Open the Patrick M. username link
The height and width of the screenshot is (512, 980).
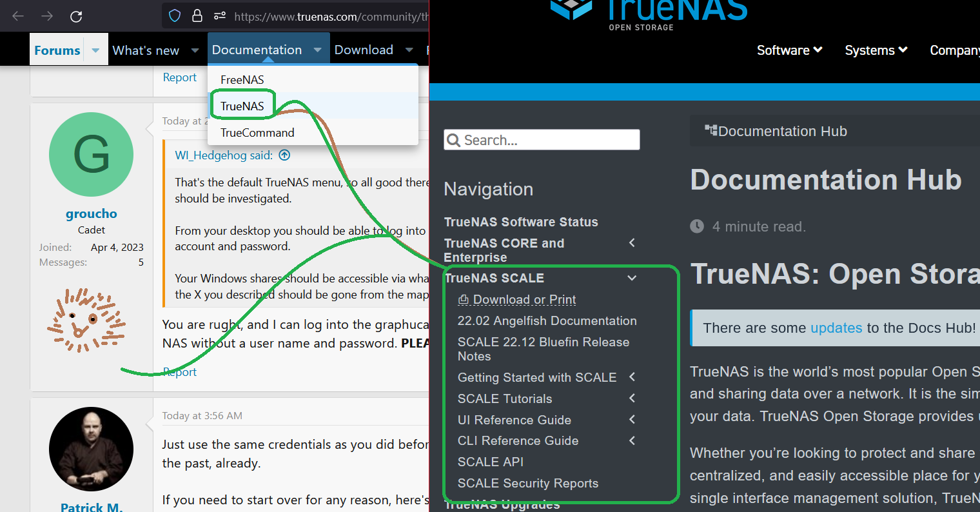point(92,507)
